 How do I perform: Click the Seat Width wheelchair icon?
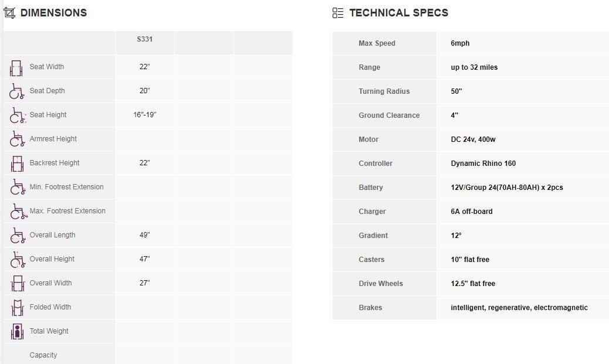pyautogui.click(x=16, y=67)
